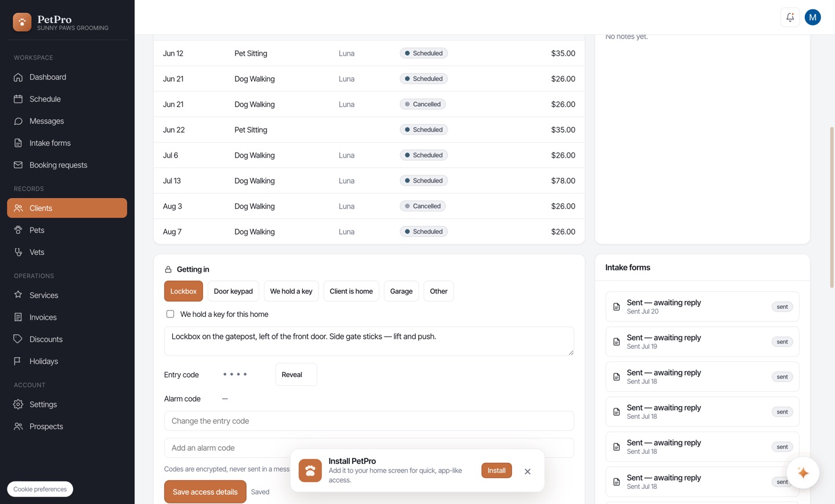Click the Install button in the banner
The height and width of the screenshot is (504, 835).
pos(496,470)
